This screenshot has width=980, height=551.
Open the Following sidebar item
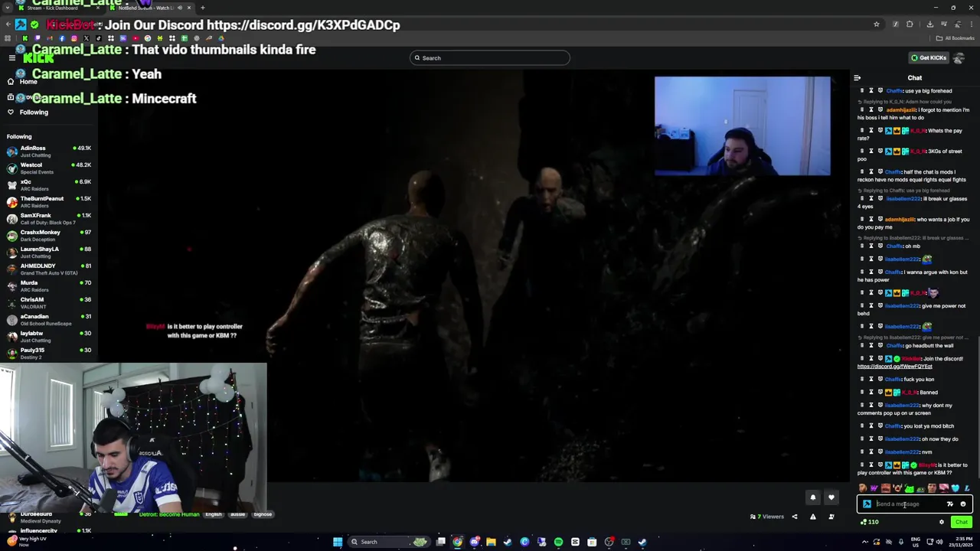34,112
